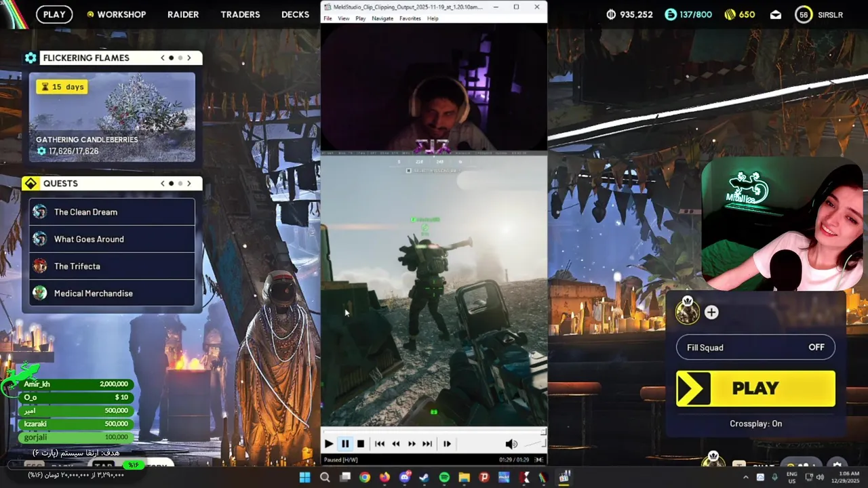Screen dimensions: 868x488
Task: Stop video playback in media player
Action: (361, 444)
